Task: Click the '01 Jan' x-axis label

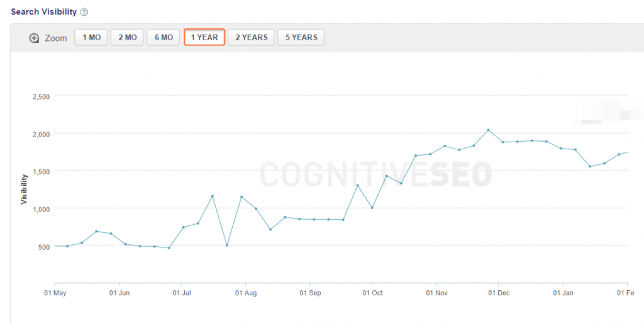Action: coord(563,293)
